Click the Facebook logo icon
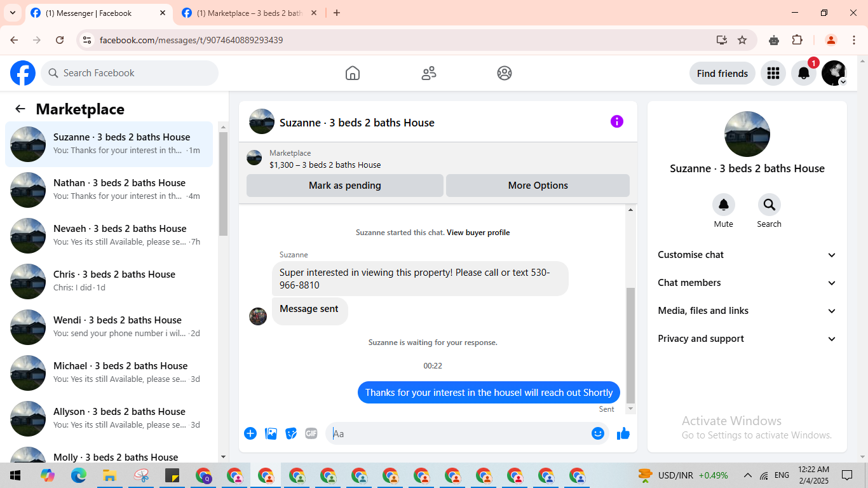Viewport: 868px width, 488px height. (23, 73)
